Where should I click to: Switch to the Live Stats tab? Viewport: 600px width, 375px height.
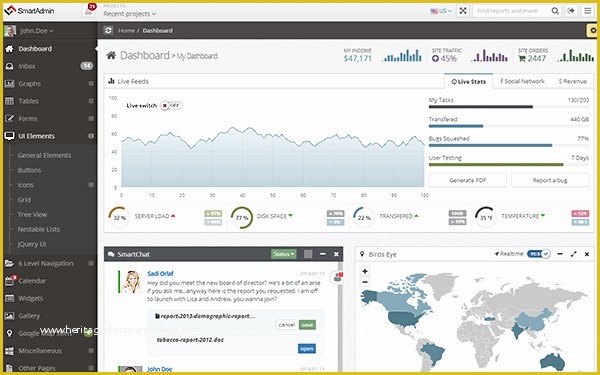[469, 82]
